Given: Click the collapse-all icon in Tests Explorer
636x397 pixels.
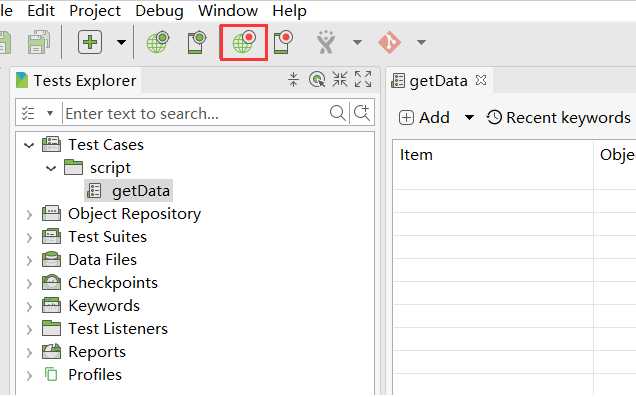Looking at the screenshot, I should pos(293,79).
